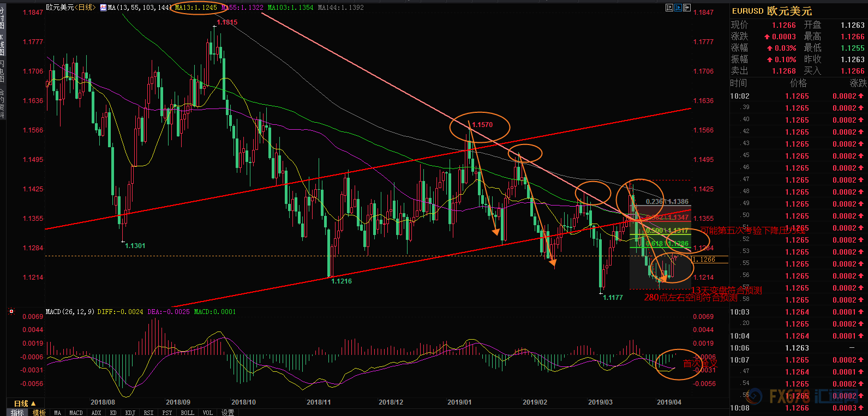Screen dimensions: 868x416
Task: Open the 设置 settings button
Action: coord(228,413)
